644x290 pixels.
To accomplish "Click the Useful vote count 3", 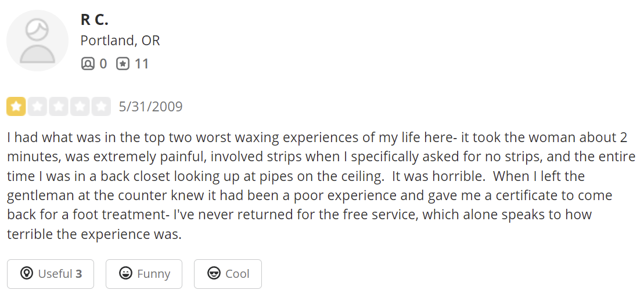I will [79, 274].
